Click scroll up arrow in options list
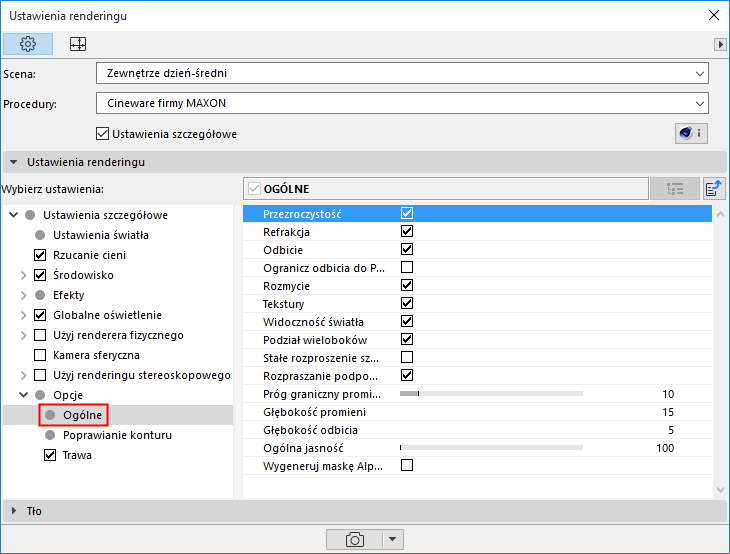Viewport: 730px width, 554px height. click(720, 215)
